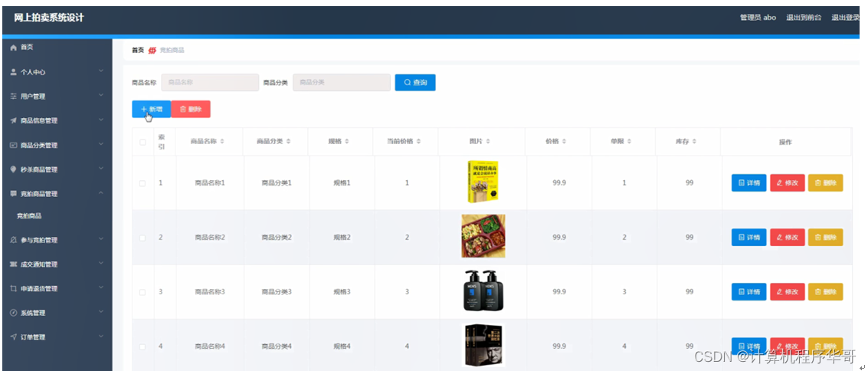Check the checkbox for row 商品名称3
The image size is (868, 371).
tap(142, 292)
